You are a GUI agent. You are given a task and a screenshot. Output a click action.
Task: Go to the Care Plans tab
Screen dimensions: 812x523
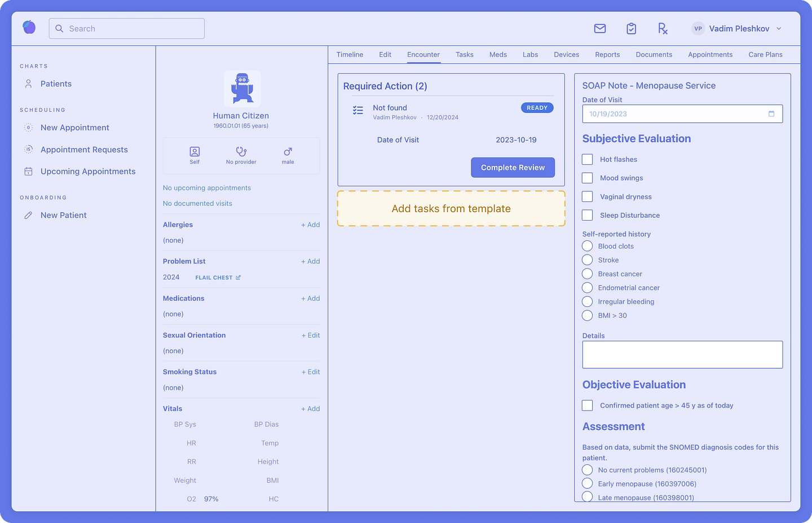tap(765, 55)
